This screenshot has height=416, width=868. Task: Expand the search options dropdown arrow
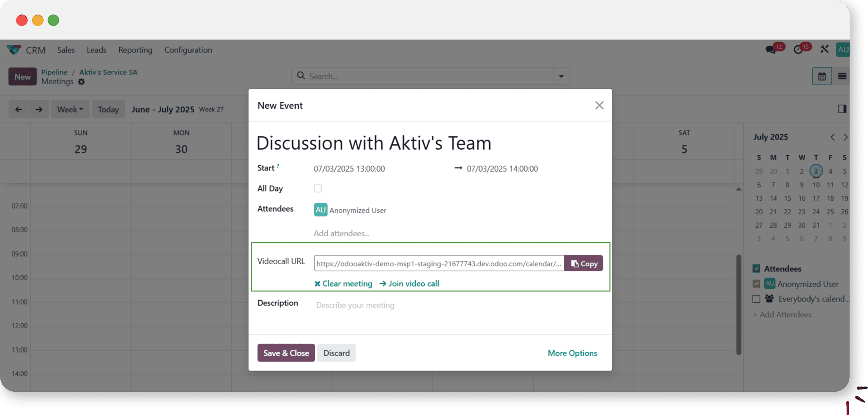[x=561, y=76]
